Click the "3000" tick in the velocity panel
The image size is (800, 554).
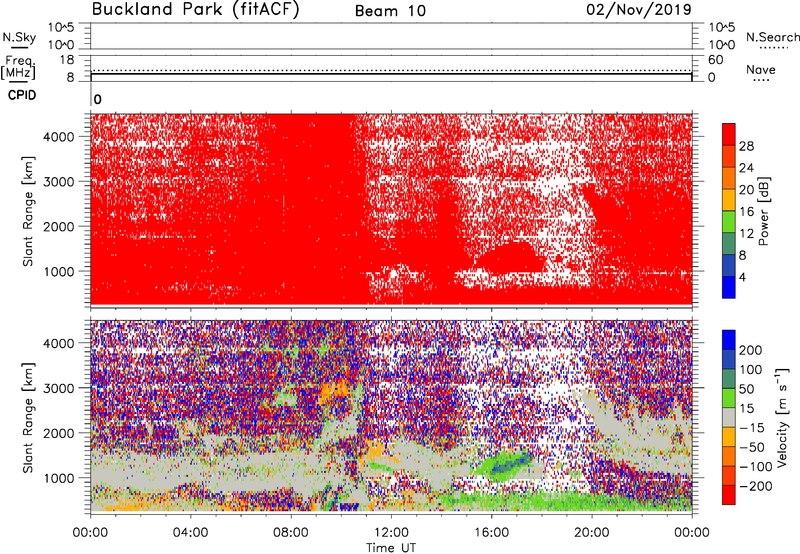(x=59, y=388)
